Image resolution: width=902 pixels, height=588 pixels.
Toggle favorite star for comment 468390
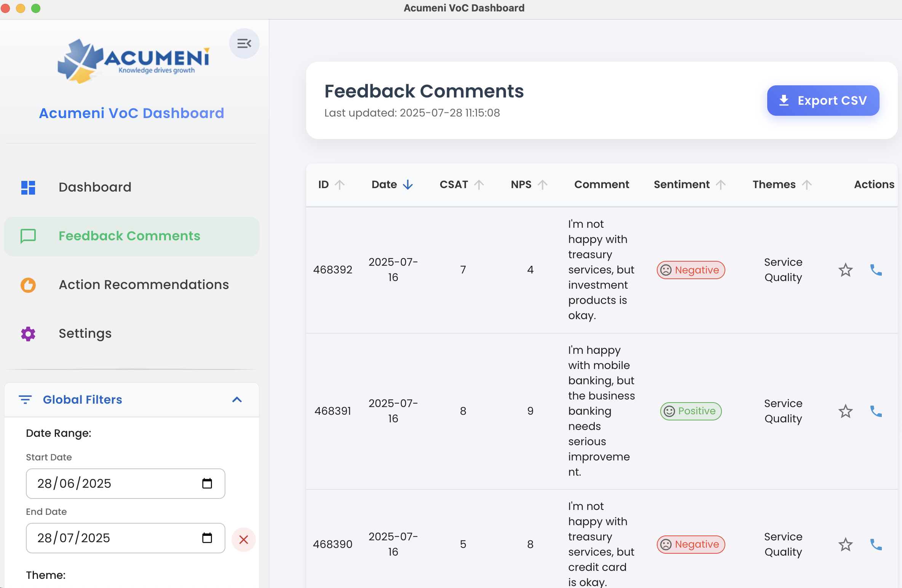(845, 545)
